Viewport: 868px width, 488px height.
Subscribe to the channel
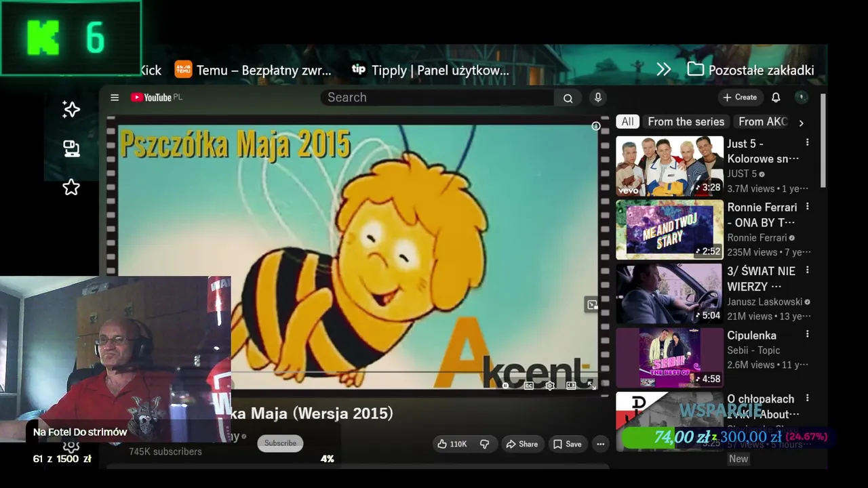tap(280, 443)
